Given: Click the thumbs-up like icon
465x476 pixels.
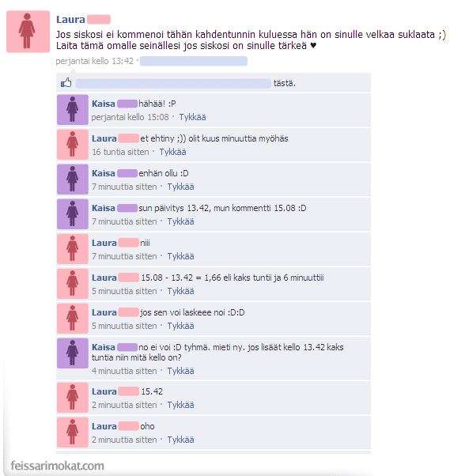Looking at the screenshot, I should coord(66,82).
